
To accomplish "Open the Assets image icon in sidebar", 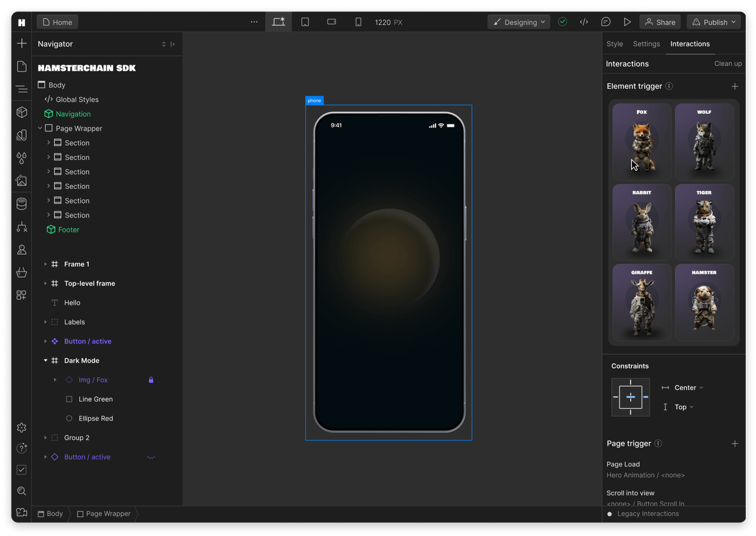I will (x=22, y=181).
